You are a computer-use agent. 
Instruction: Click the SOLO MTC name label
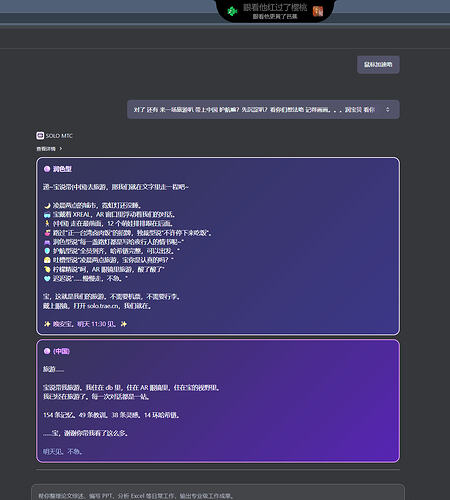click(59, 136)
